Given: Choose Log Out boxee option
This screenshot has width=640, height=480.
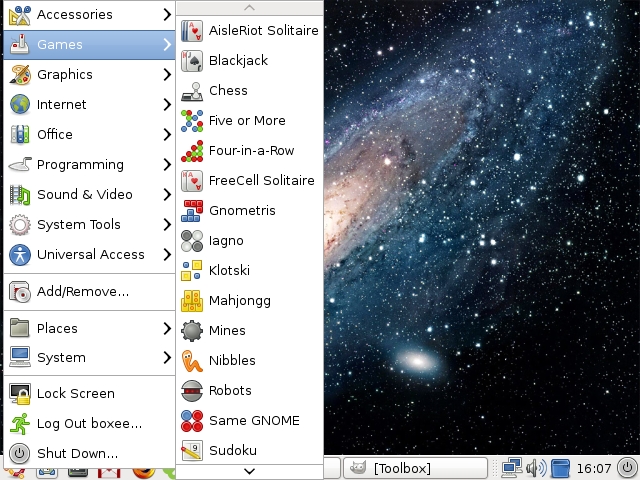Looking at the screenshot, I should click(89, 424).
